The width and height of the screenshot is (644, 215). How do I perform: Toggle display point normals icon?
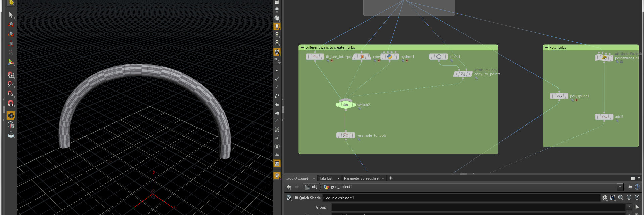(x=277, y=79)
